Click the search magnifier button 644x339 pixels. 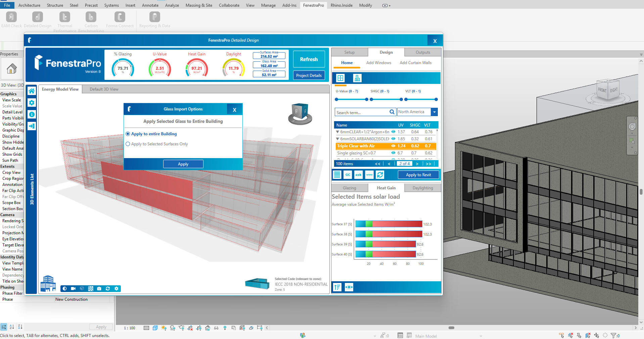[x=392, y=112]
